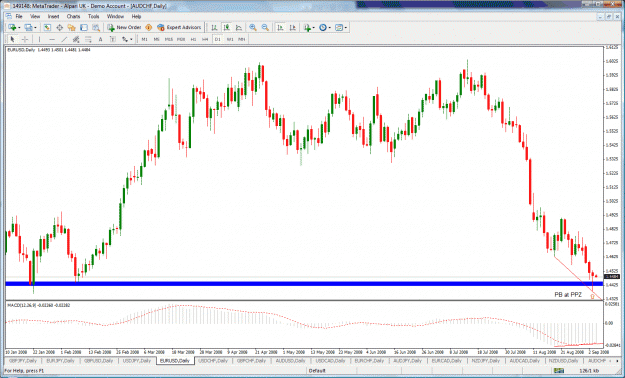The height and width of the screenshot is (378, 625).
Task: Switch chart to Candlesticks mode
Action: tap(227, 28)
